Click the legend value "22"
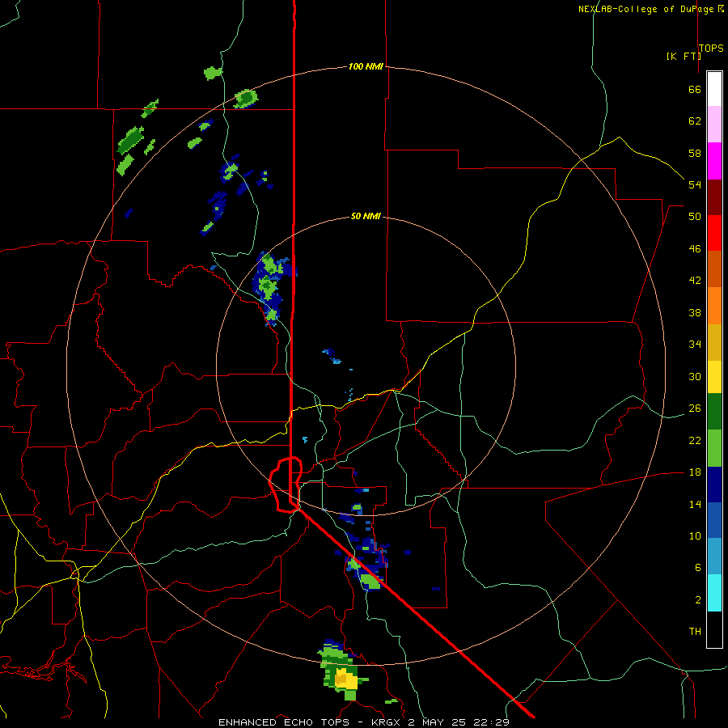 coord(695,440)
